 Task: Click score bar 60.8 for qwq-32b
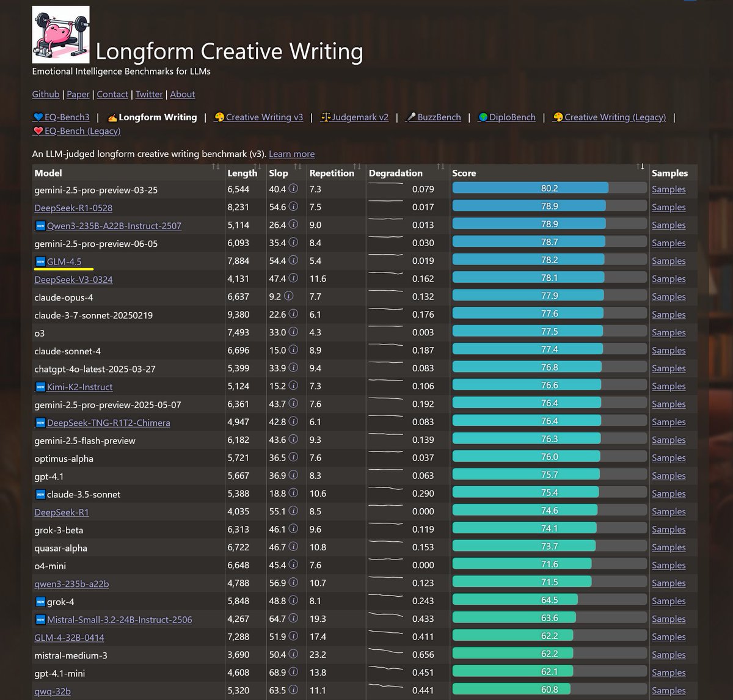[x=549, y=689]
